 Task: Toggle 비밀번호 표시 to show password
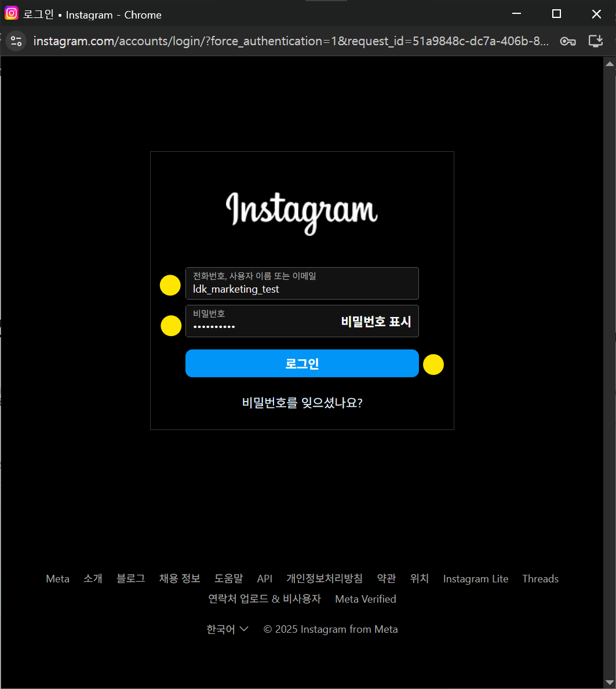pyautogui.click(x=376, y=322)
